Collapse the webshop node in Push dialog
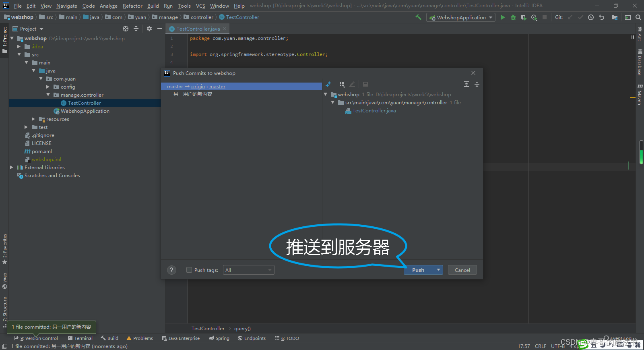This screenshot has width=644, height=350. pyautogui.click(x=326, y=94)
